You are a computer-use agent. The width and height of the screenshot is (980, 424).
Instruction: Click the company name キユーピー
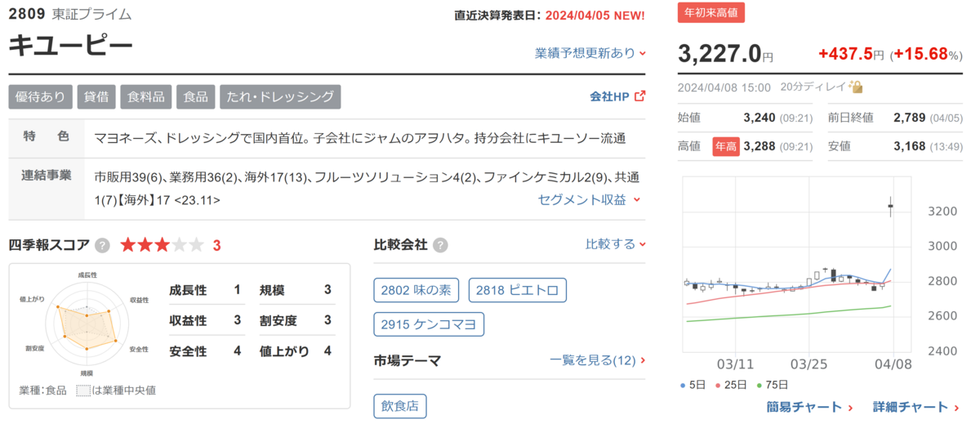[70, 46]
